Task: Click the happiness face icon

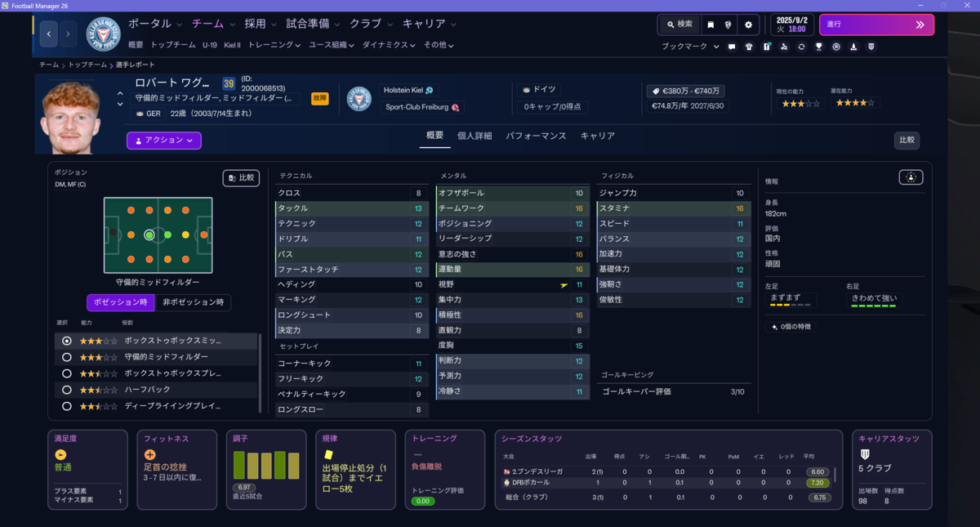Action: (x=60, y=454)
